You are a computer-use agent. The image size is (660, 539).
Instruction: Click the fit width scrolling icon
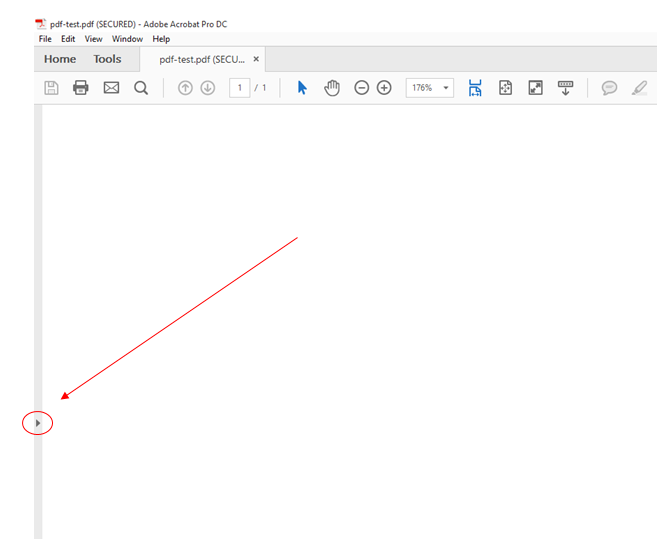coord(475,88)
